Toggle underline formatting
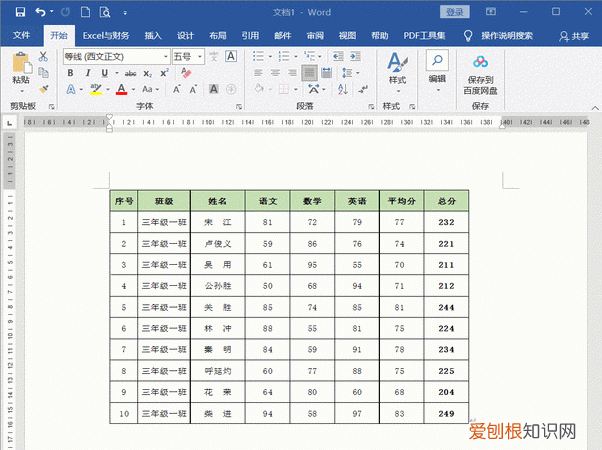This screenshot has width=602, height=450. pos(104,73)
